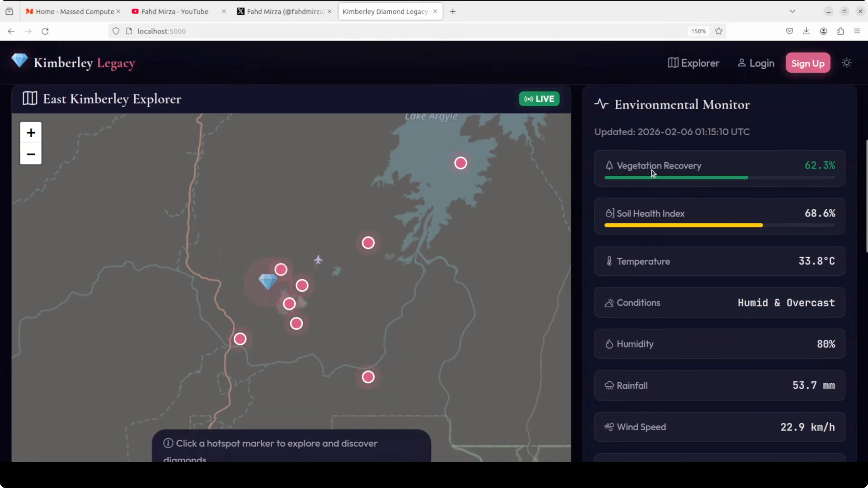
Task: Zoom out the map with minus button
Action: (31, 154)
